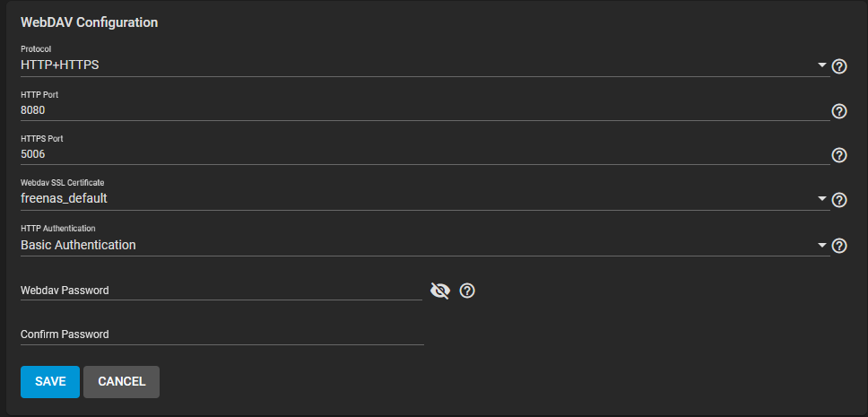Click into the Confirm Password field
The height and width of the screenshot is (417, 868).
point(222,334)
